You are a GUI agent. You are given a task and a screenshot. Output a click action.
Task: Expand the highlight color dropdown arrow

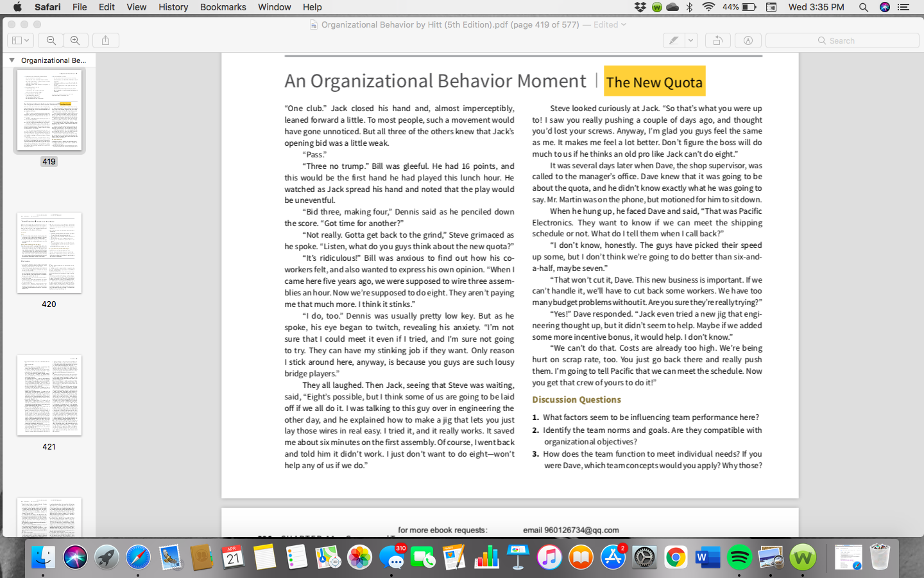click(691, 40)
